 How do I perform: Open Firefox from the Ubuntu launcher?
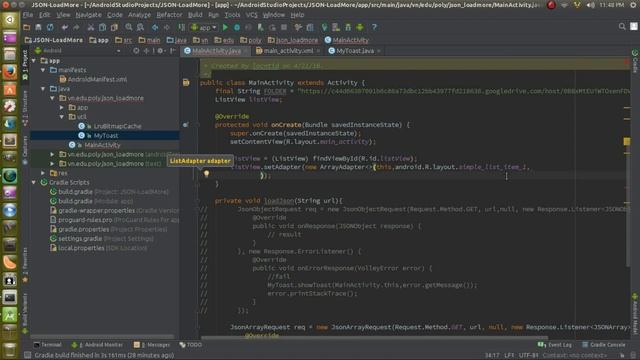[x=10, y=71]
